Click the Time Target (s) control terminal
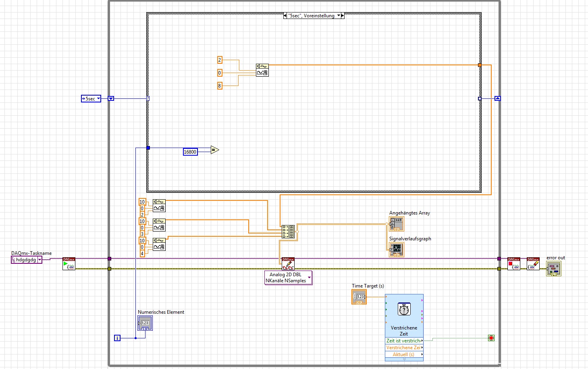This screenshot has height=369, width=588. (x=359, y=297)
